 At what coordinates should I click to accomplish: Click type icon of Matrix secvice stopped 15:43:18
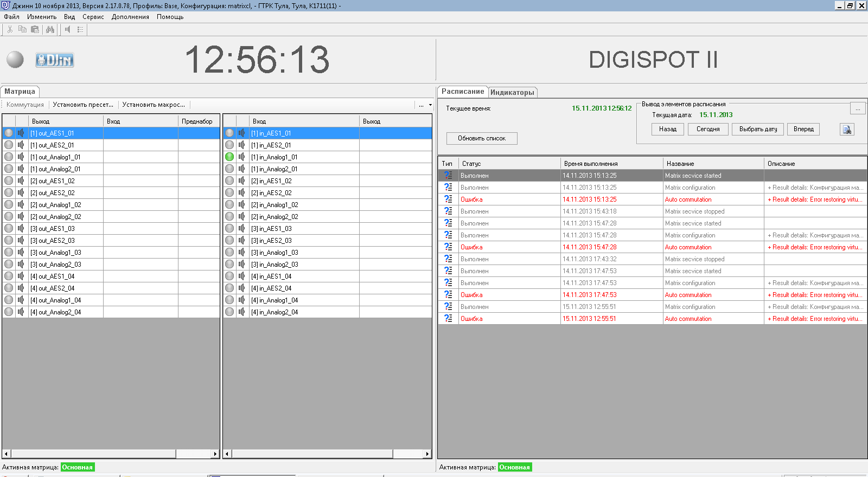tap(448, 211)
